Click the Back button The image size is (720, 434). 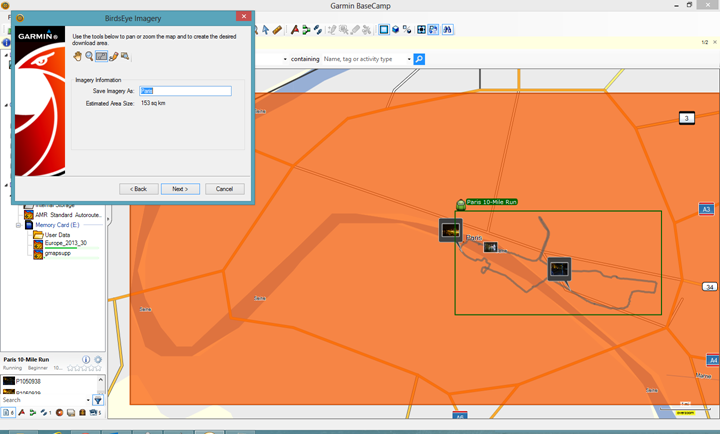[x=139, y=189]
